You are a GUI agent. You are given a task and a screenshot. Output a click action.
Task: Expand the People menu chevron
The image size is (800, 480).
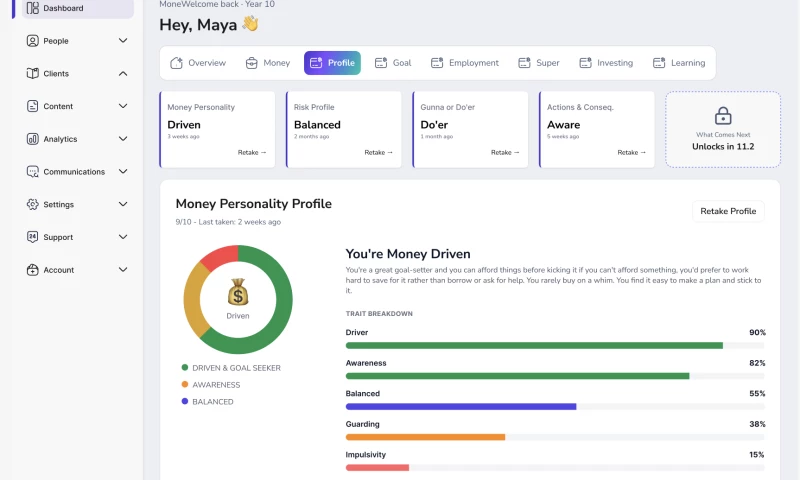point(123,40)
